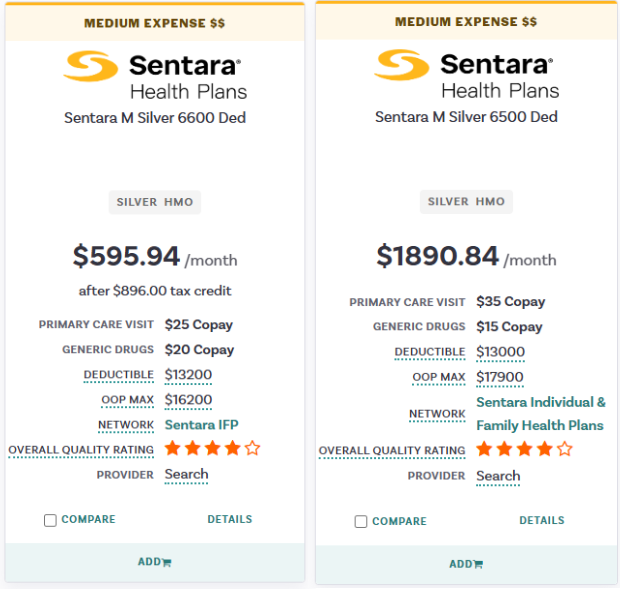This screenshot has height=589, width=620.
Task: Add the Sentara M Silver 6500 Ded plan
Action: tap(465, 564)
